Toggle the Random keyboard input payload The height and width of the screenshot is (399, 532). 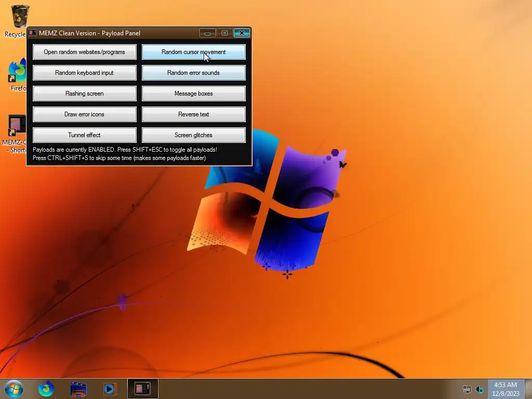pos(85,73)
